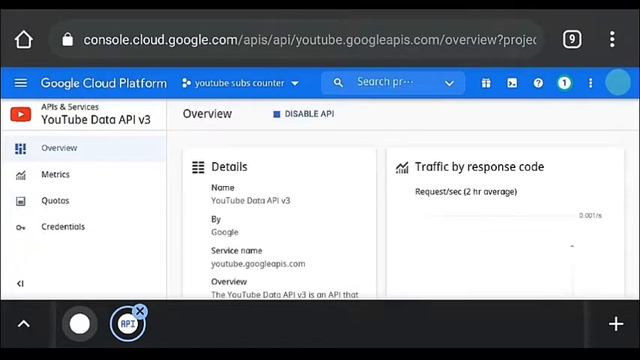Click the Google provider text under By
Image resolution: width=640 pixels, height=360 pixels.
point(224,232)
